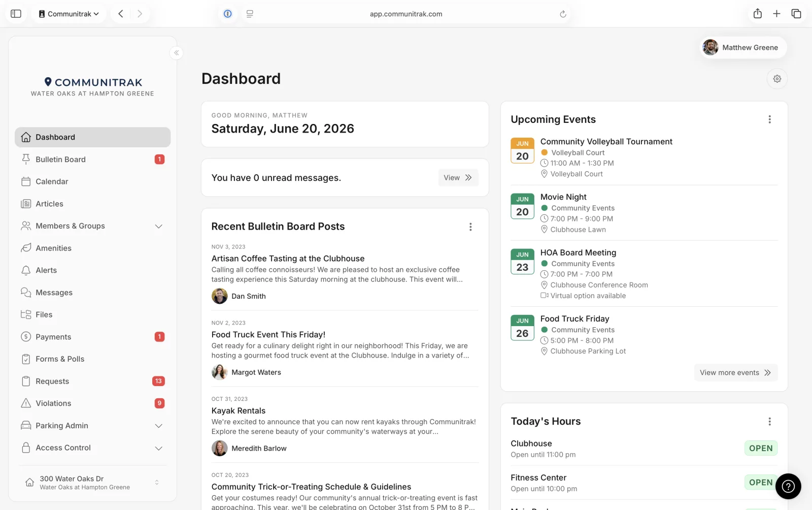Expand the Parking Admin chevron

pos(158,426)
